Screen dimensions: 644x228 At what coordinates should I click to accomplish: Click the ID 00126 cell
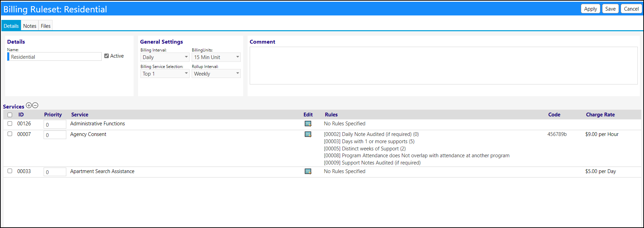pos(24,124)
